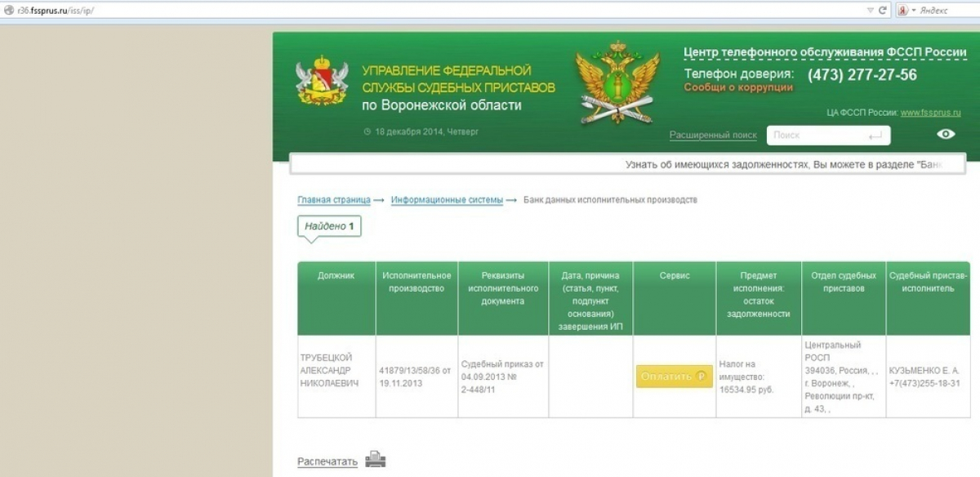Open the Расширенный поиск link
This screenshot has width=980, height=477.
(713, 135)
